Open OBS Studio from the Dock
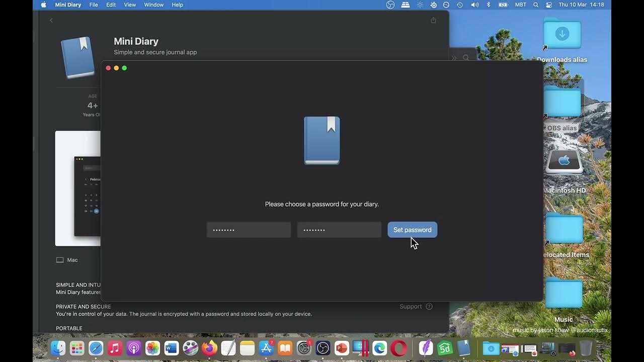The width and height of the screenshot is (644, 362). coord(323,348)
